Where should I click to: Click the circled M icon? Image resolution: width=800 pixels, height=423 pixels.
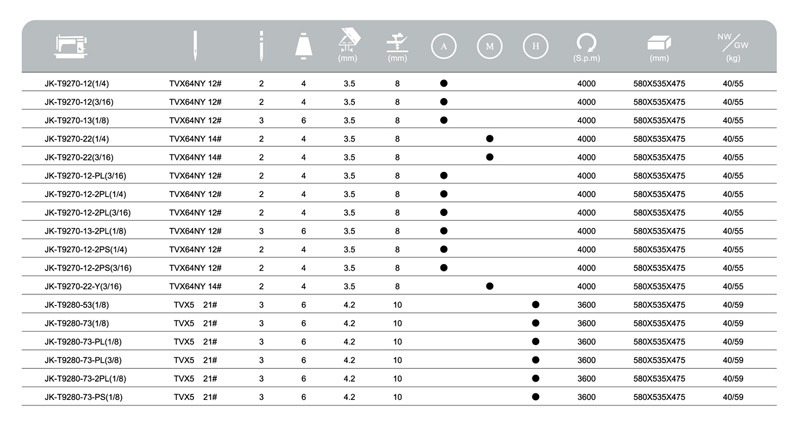[489, 45]
